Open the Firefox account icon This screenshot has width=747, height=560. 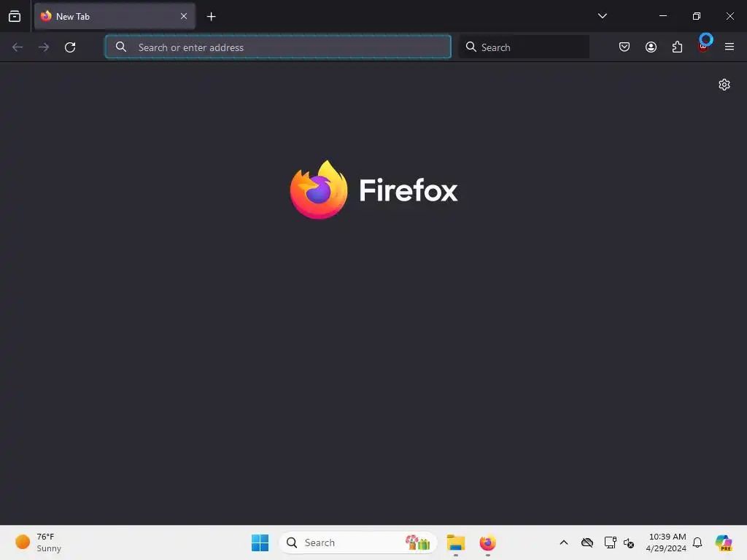651,47
